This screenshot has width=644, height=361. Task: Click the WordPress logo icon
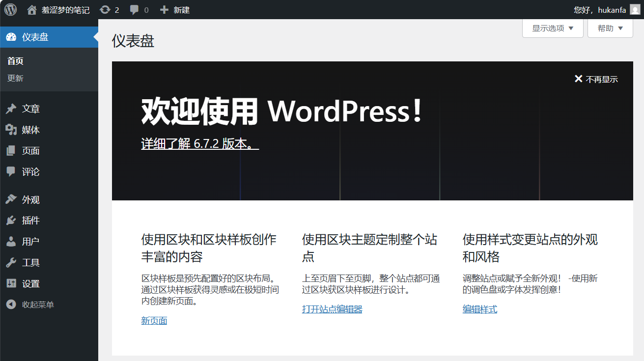click(x=10, y=9)
